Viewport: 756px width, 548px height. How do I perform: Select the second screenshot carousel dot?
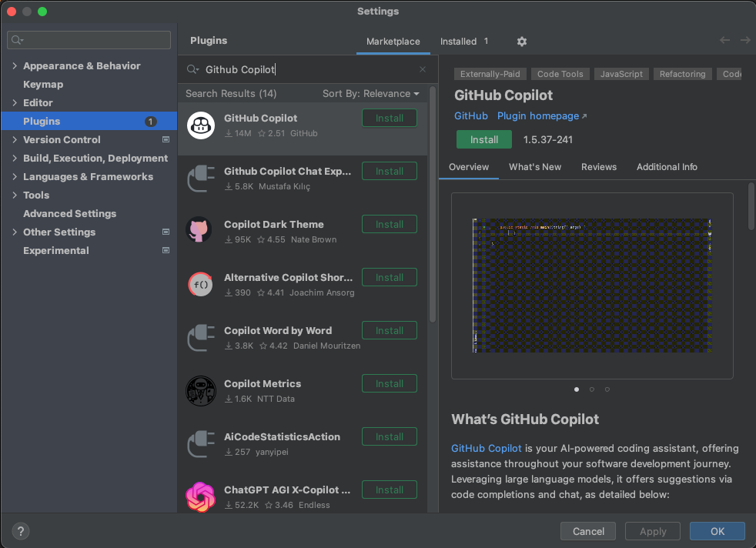pos(592,389)
